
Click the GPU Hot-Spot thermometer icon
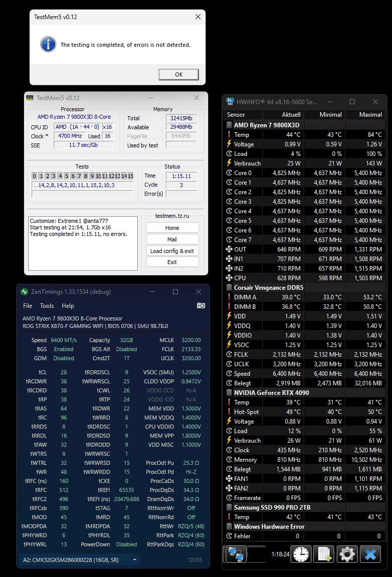pyautogui.click(x=229, y=412)
